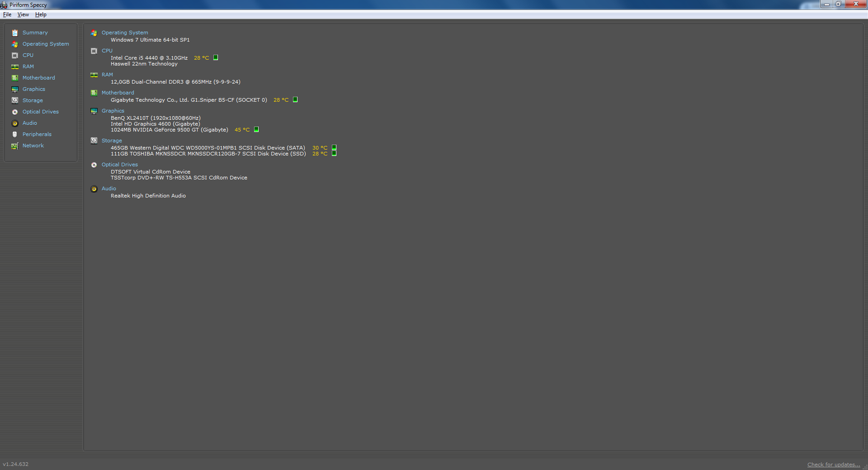The image size is (868, 470).
Task: Select Optical Drives in the sidebar
Action: click(41, 112)
